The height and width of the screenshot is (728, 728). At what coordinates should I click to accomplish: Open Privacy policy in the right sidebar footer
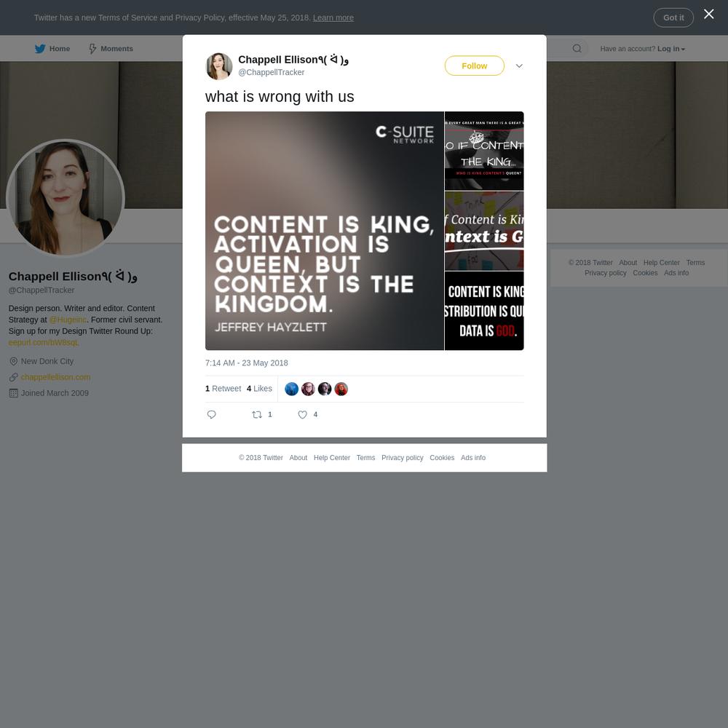pos(606,273)
